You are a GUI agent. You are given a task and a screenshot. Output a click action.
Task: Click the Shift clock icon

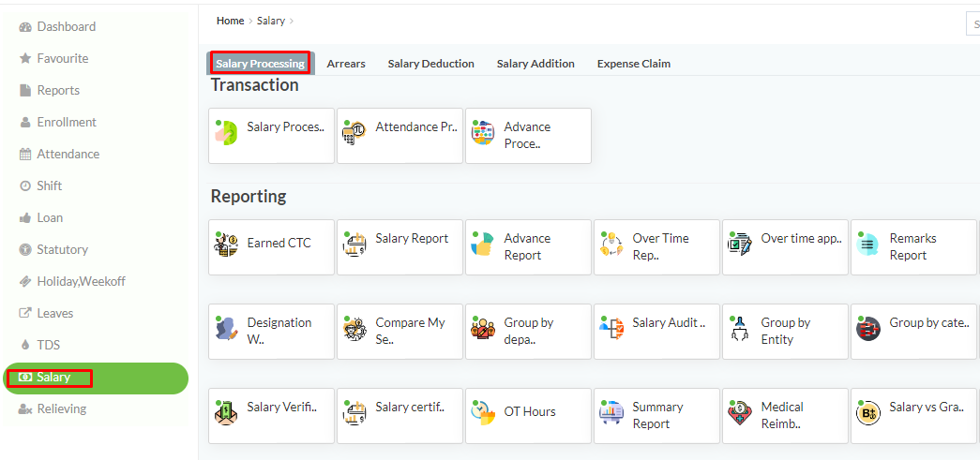tap(25, 186)
